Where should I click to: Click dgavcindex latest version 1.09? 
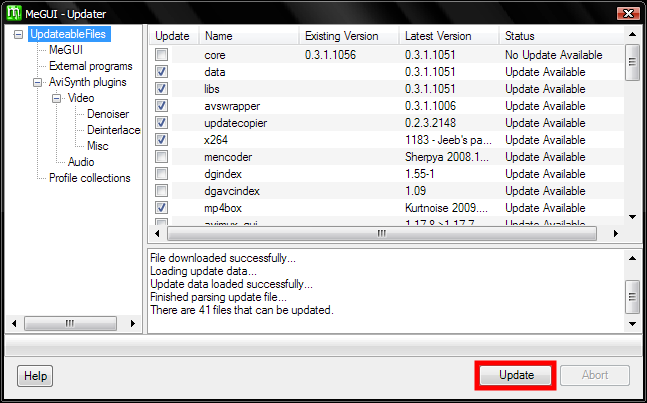click(416, 191)
